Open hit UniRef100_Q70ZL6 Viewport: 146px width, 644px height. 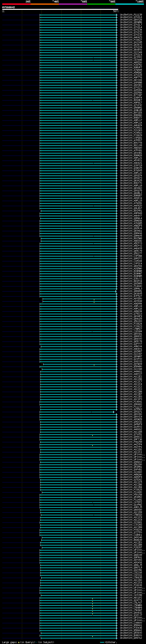(x=131, y=17)
